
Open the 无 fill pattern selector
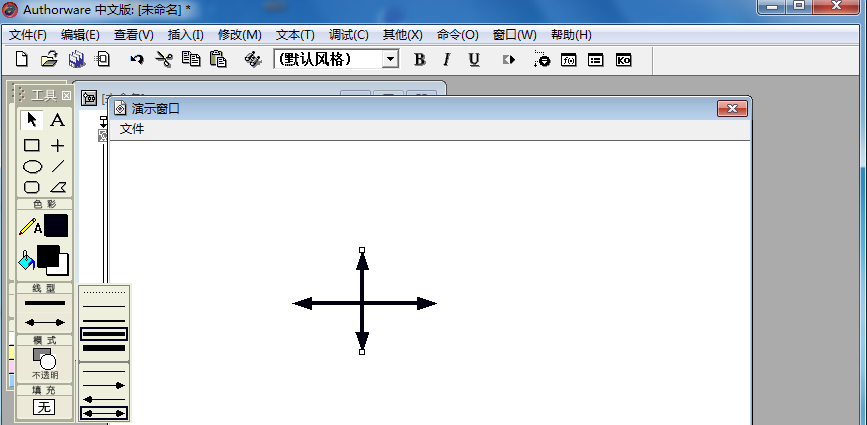point(44,407)
